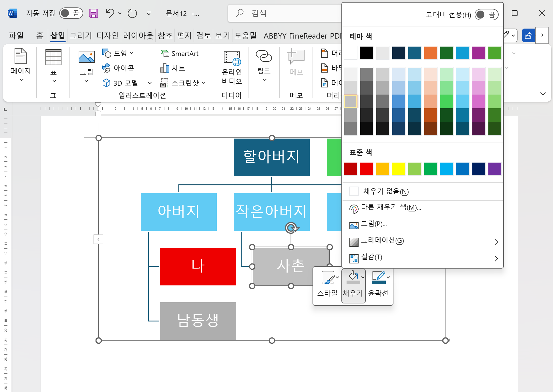Screen dimensions: 553x392
Task: Click the Undo arrow icon
Action: coord(110,13)
